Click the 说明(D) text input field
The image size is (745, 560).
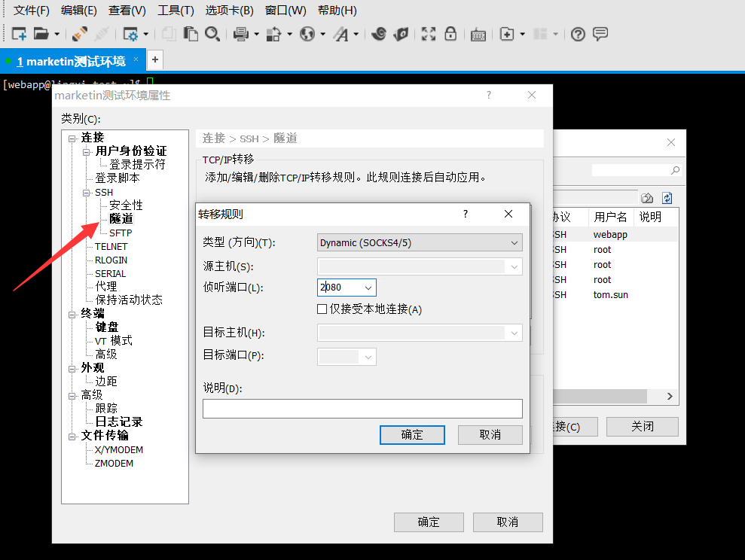362,408
